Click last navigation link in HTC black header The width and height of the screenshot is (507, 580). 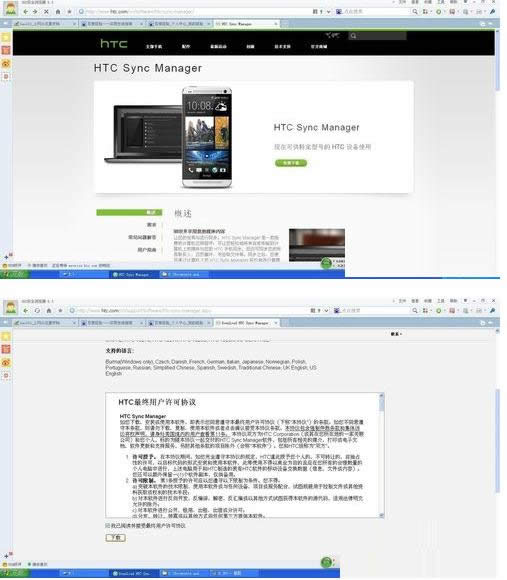pos(319,47)
